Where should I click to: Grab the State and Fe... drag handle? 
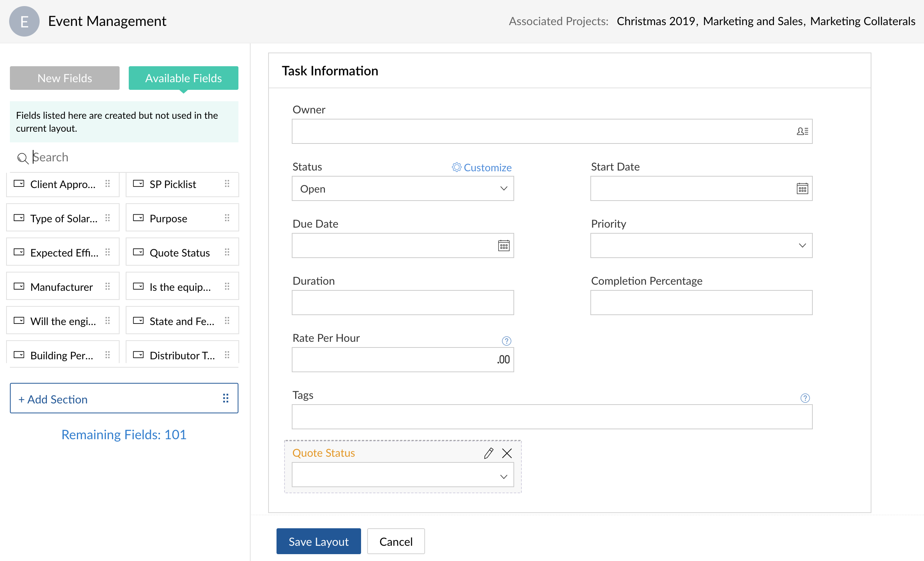click(227, 321)
